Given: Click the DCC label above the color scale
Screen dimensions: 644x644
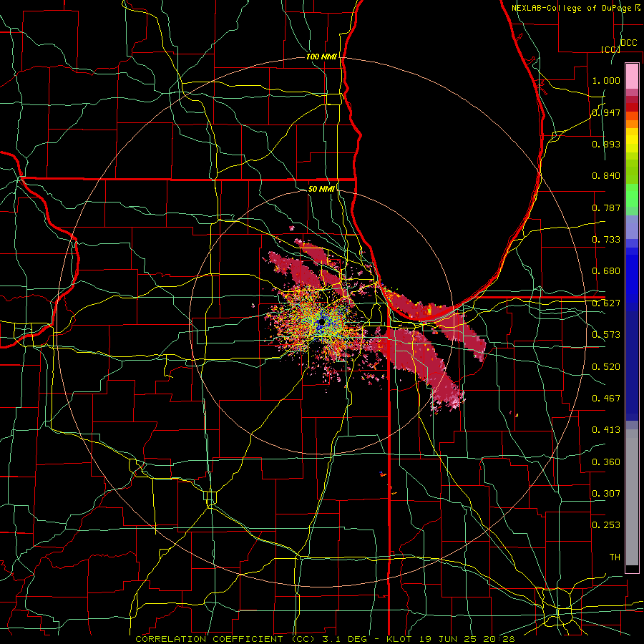Looking at the screenshot, I should pos(628,43).
